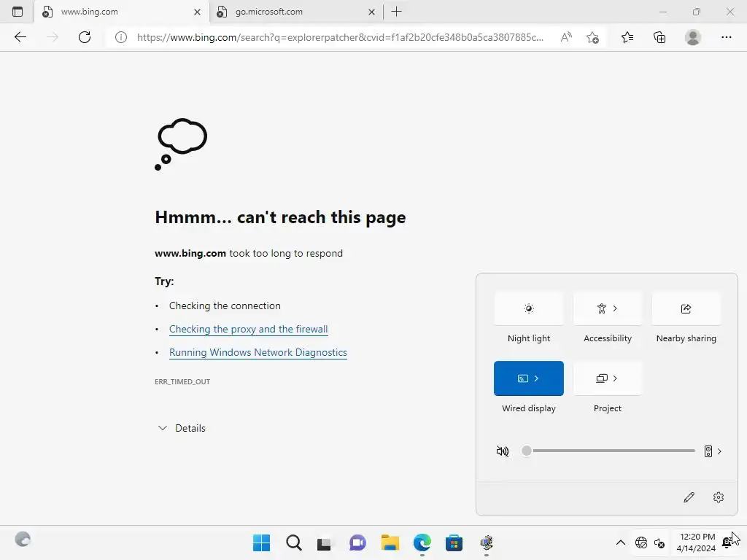Add this page to favorites
Image resolution: width=747 pixels, height=560 pixels.
pos(592,37)
